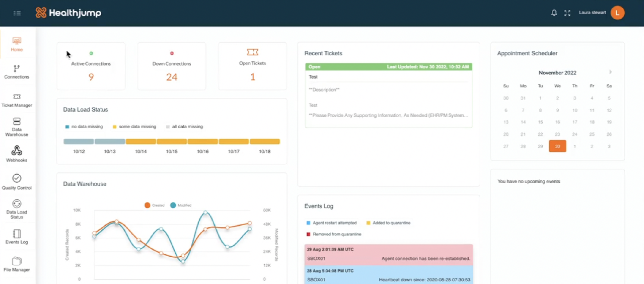Select November 15 in the calendar
This screenshot has height=284, width=644.
pyautogui.click(x=540, y=122)
